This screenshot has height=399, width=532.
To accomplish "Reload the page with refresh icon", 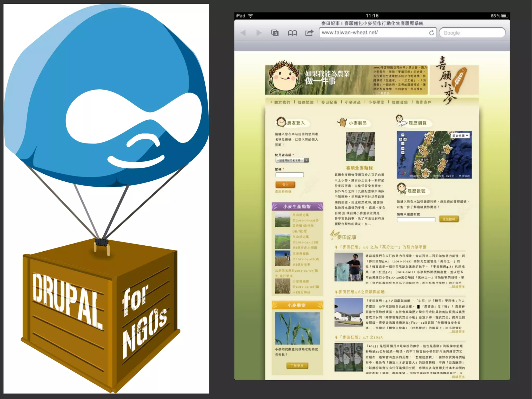I will click(x=431, y=33).
